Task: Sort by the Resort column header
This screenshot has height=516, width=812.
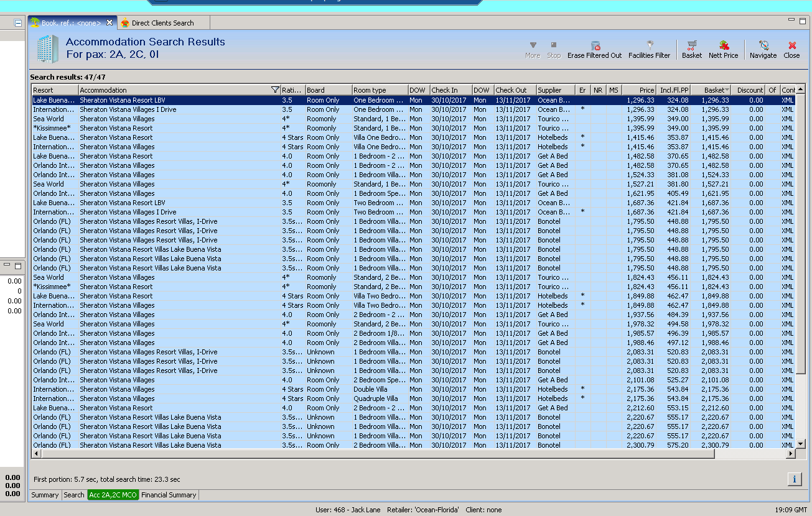Action: 55,90
